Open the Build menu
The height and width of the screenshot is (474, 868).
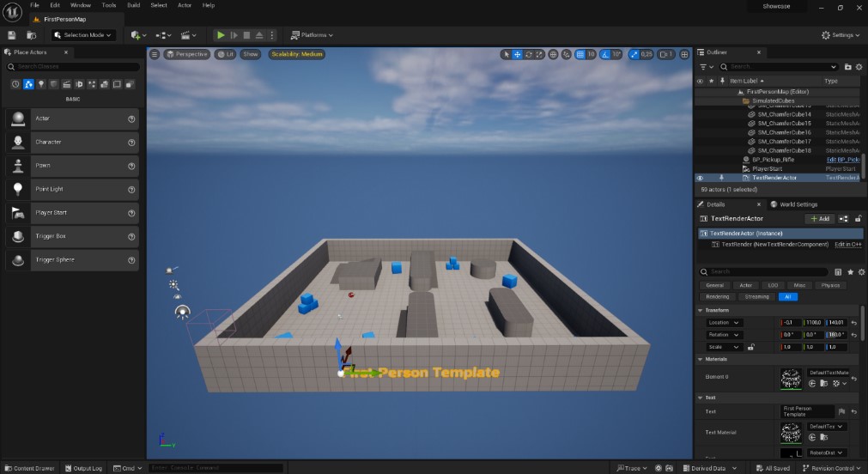(x=133, y=5)
